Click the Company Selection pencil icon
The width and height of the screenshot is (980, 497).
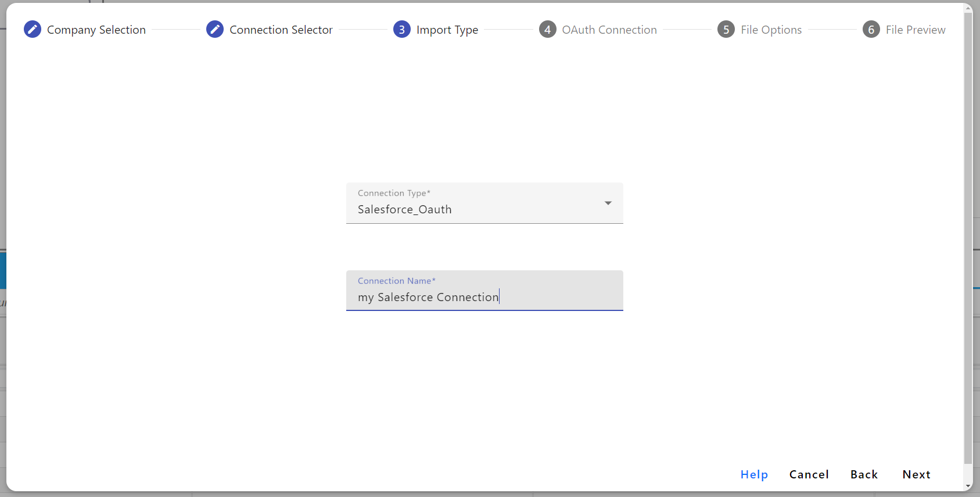[x=33, y=29]
